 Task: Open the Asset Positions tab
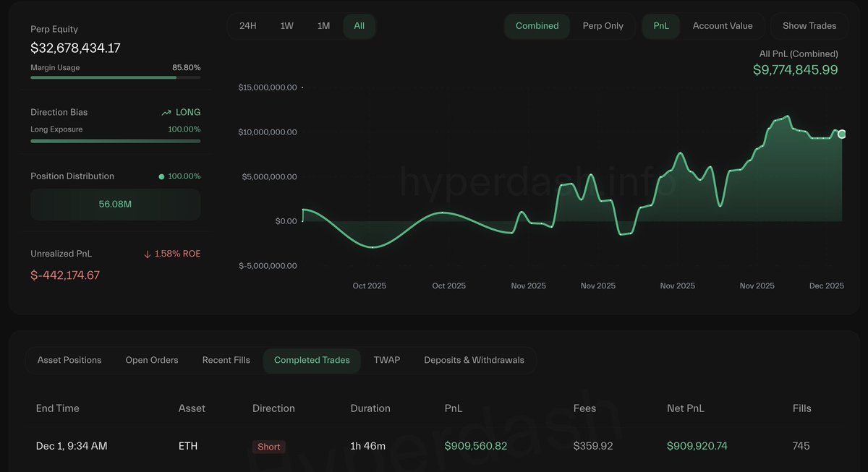pos(69,360)
